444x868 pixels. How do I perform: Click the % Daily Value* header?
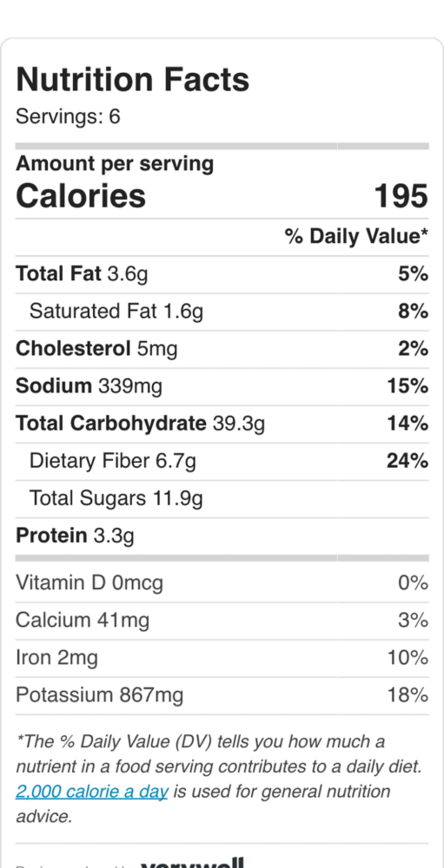356,236
